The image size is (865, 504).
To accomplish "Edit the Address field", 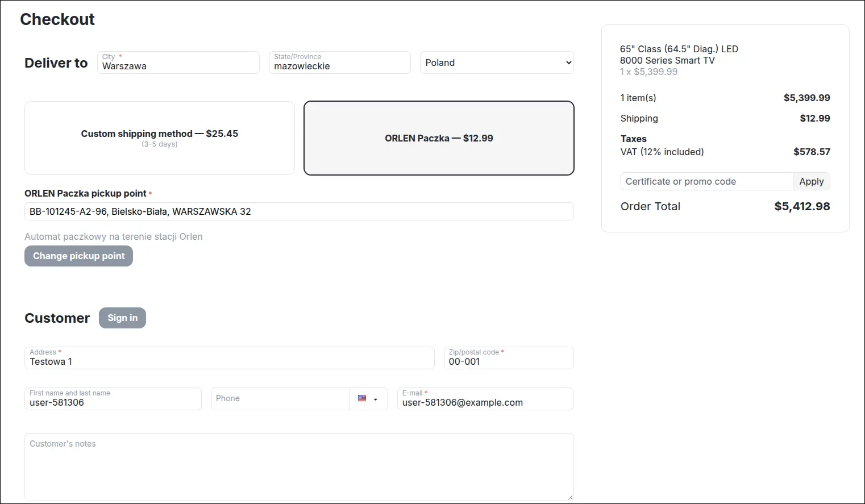I will coord(230,358).
